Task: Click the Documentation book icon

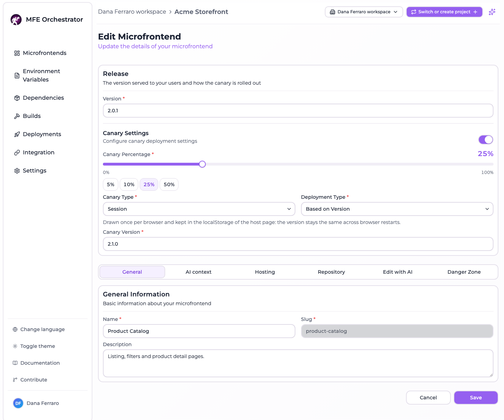Action: (15, 363)
